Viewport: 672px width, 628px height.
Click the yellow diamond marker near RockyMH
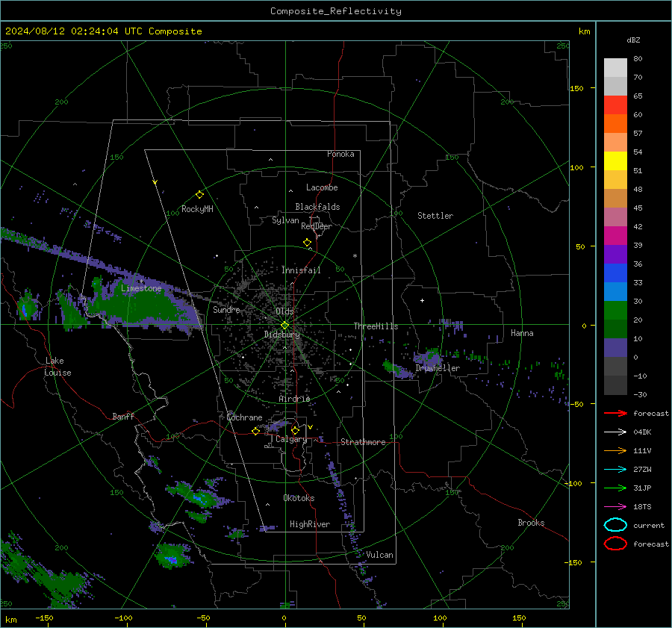[199, 195]
